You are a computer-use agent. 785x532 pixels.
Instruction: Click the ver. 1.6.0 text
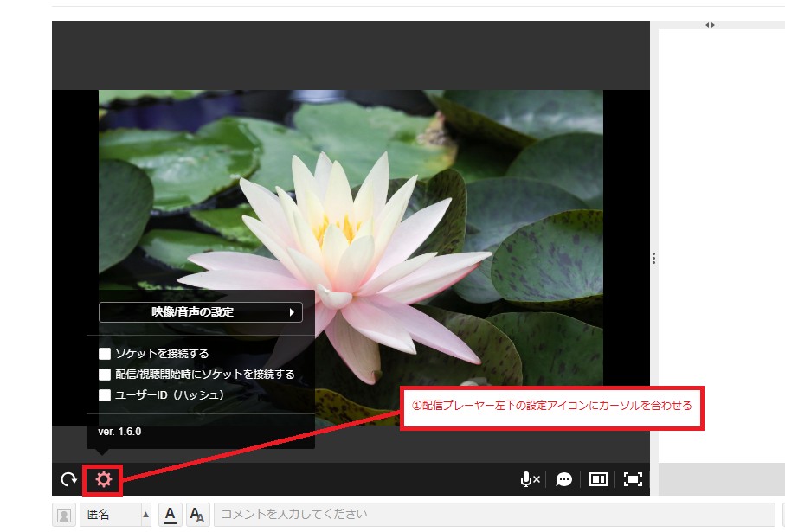point(119,432)
